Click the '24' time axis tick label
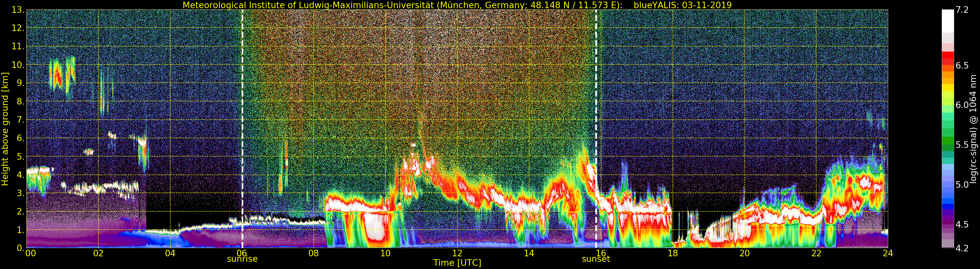This screenshot has height=269, width=980. click(x=888, y=254)
